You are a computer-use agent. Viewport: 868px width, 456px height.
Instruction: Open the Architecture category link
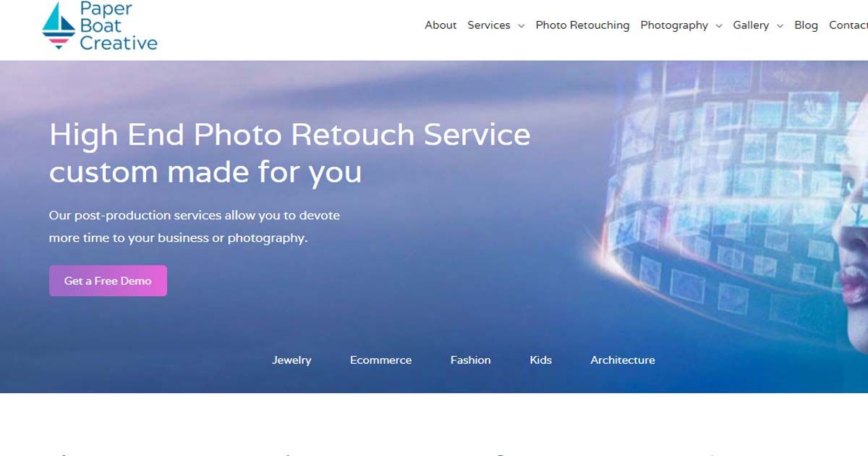(x=623, y=360)
